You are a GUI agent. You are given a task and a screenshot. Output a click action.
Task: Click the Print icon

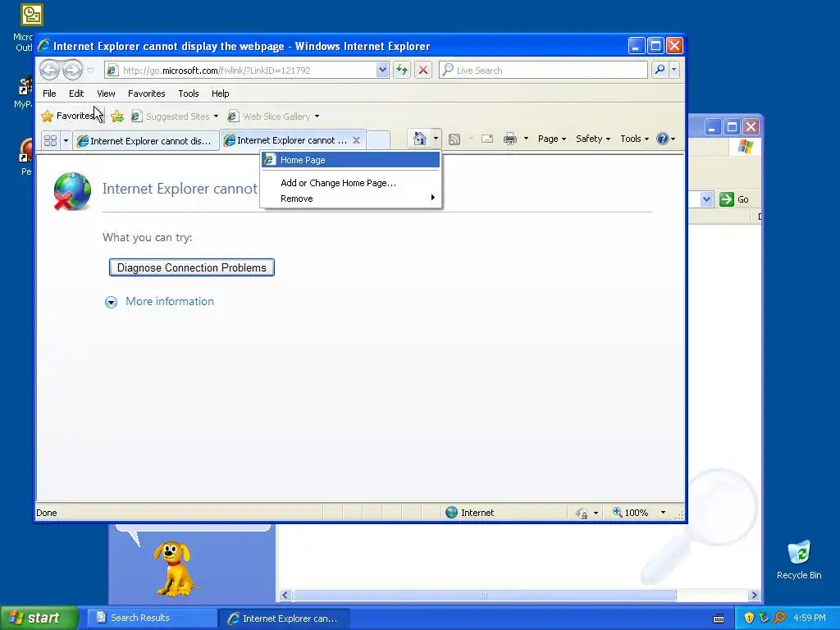(510, 139)
